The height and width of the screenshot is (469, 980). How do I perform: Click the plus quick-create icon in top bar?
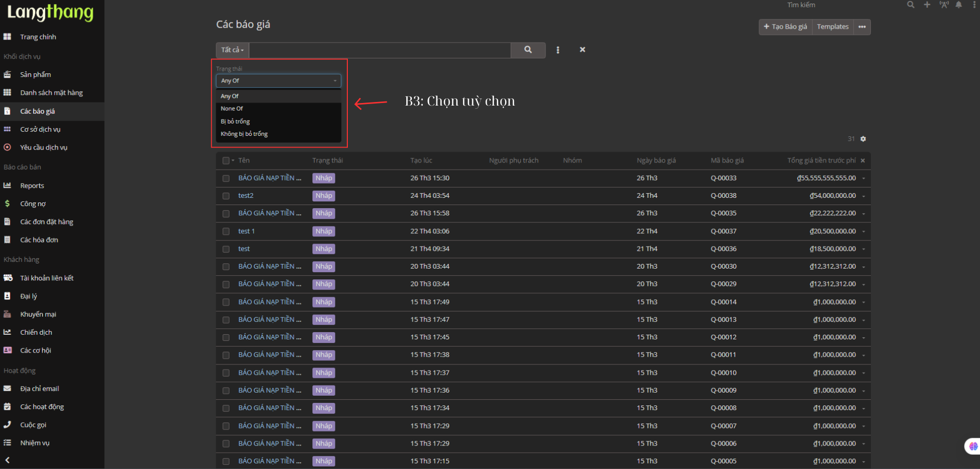927,5
